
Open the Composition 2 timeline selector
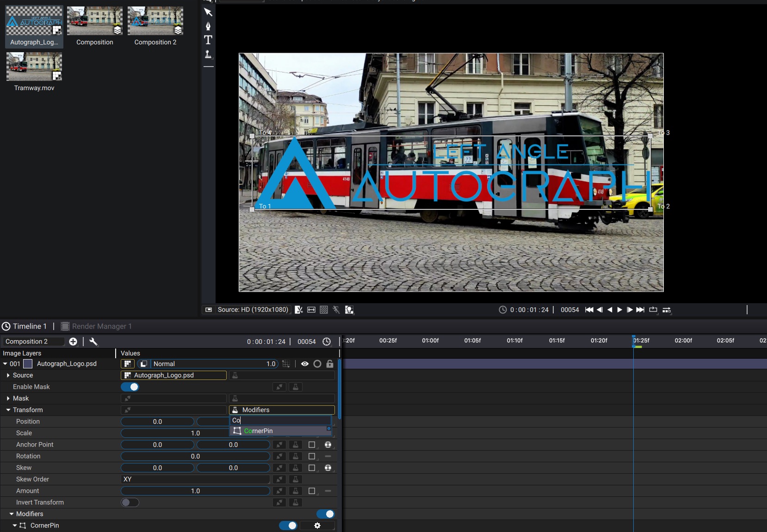(x=33, y=342)
